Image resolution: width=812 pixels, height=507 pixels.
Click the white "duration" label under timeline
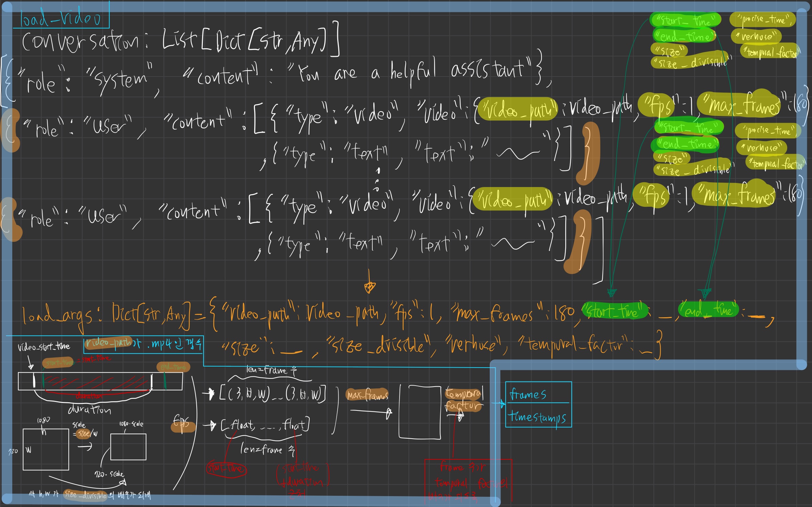[x=89, y=409]
